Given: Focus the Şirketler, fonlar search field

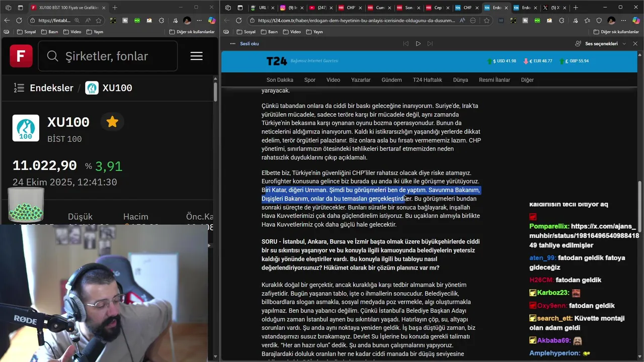Looking at the screenshot, I should (x=108, y=56).
